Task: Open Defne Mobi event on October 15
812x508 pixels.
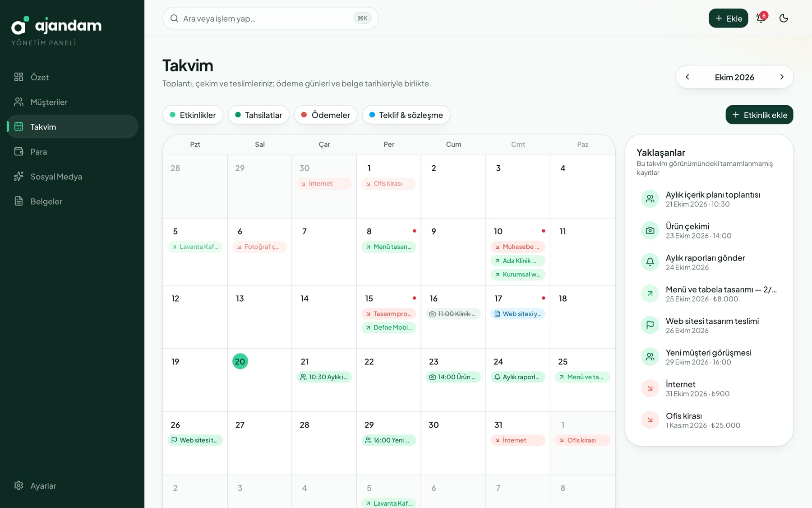Action: (389, 327)
